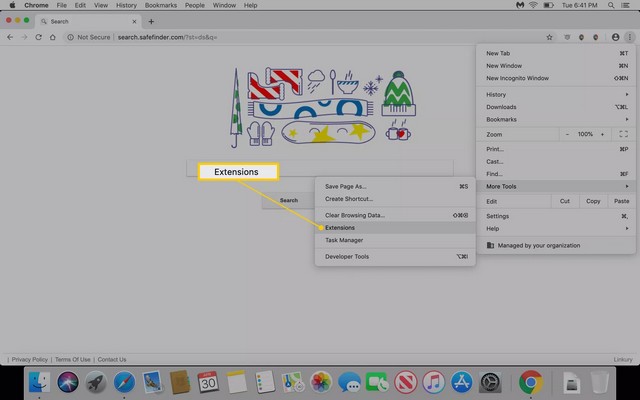Click the Paste button in Edit row
Screen dimensions: 640x400
pyautogui.click(x=622, y=201)
